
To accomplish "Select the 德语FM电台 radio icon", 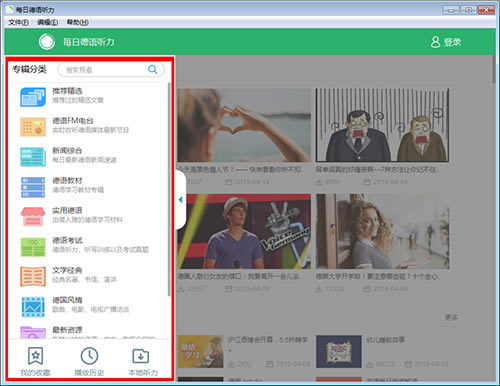I will coord(33,127).
